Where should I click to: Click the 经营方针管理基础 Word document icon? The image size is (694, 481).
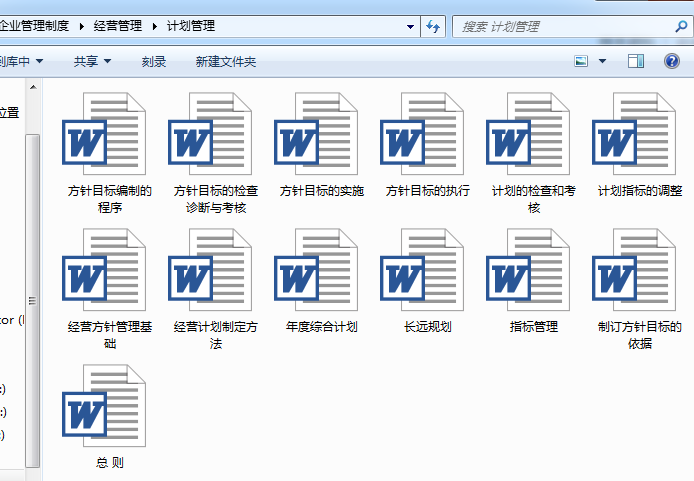coord(104,269)
